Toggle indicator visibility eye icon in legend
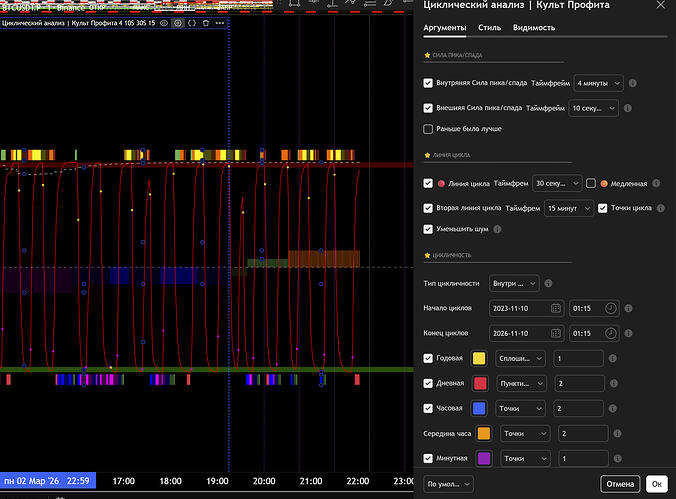The height and width of the screenshot is (499, 676). (166, 22)
